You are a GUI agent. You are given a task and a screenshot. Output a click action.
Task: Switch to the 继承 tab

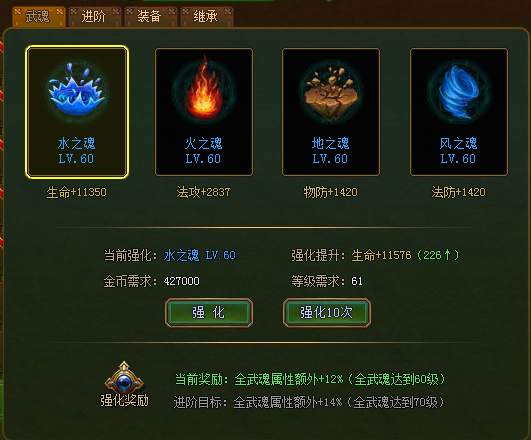click(207, 16)
